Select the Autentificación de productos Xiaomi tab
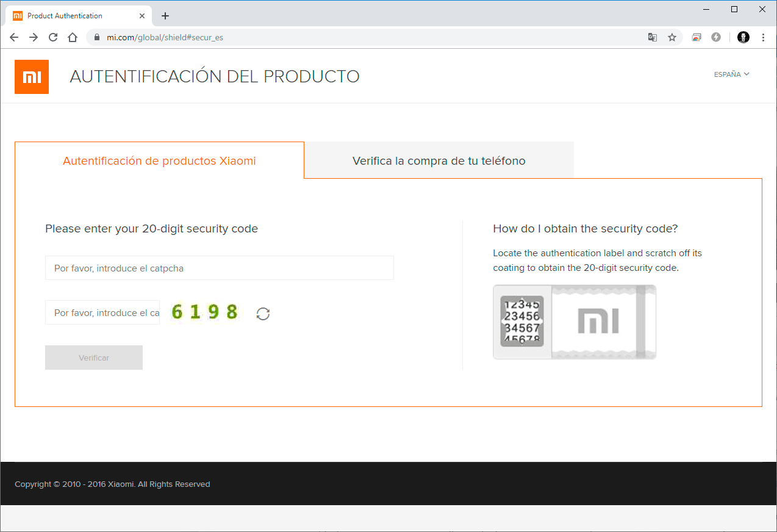The width and height of the screenshot is (777, 532). click(x=159, y=161)
